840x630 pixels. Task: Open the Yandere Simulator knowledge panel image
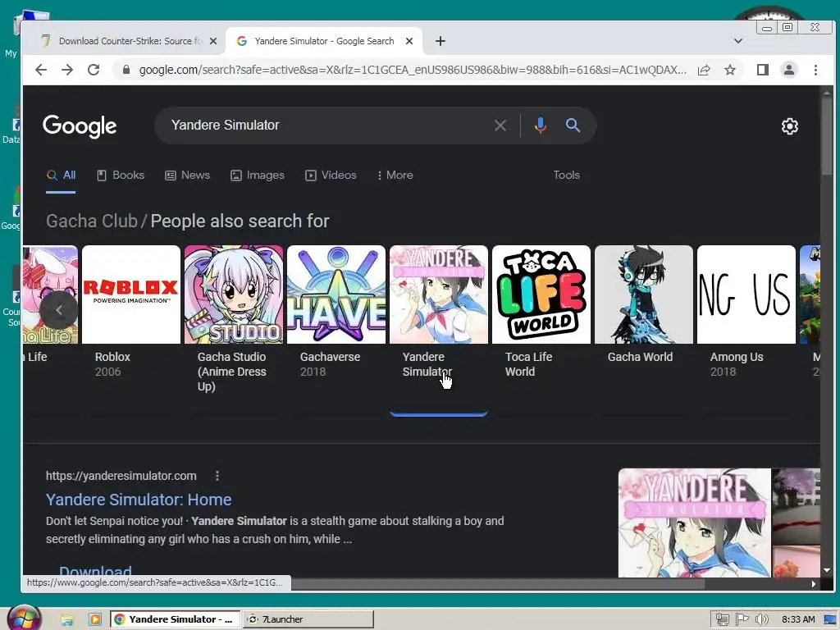[x=694, y=523]
